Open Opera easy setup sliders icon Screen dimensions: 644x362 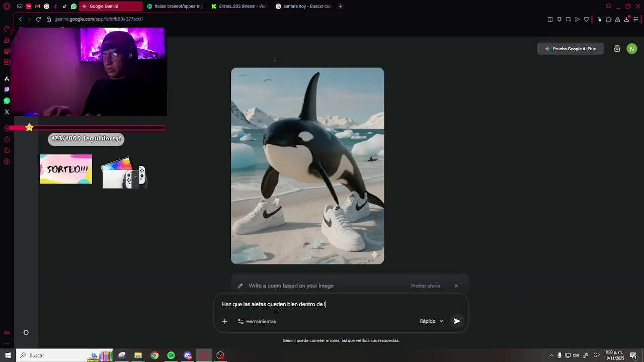(x=636, y=20)
